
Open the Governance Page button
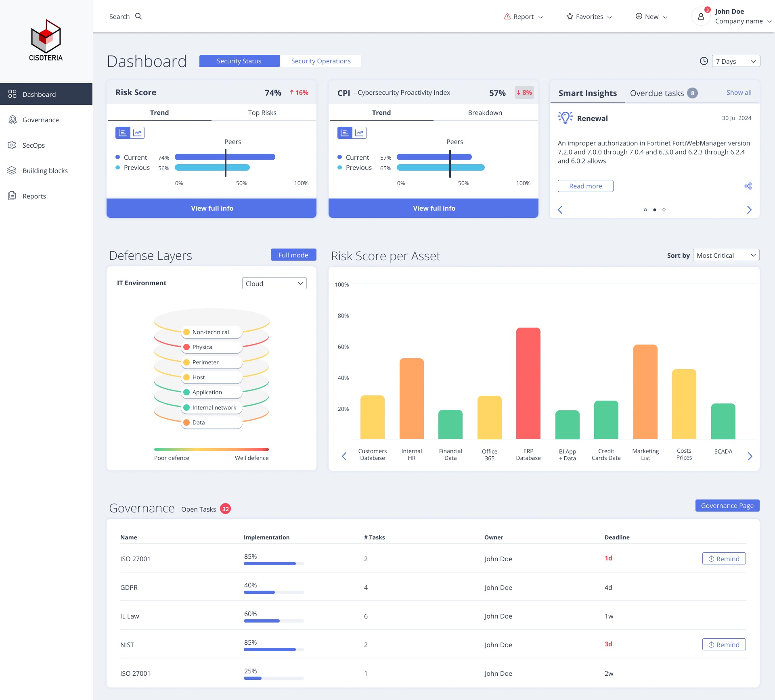point(727,506)
